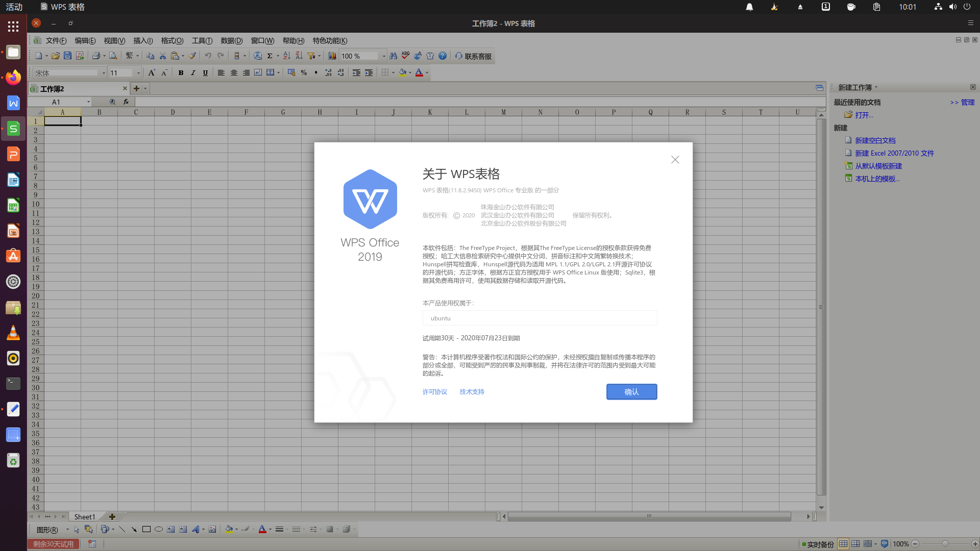Click the eye protection mode shield icon
This screenshot has height=551, width=980.
click(x=885, y=544)
